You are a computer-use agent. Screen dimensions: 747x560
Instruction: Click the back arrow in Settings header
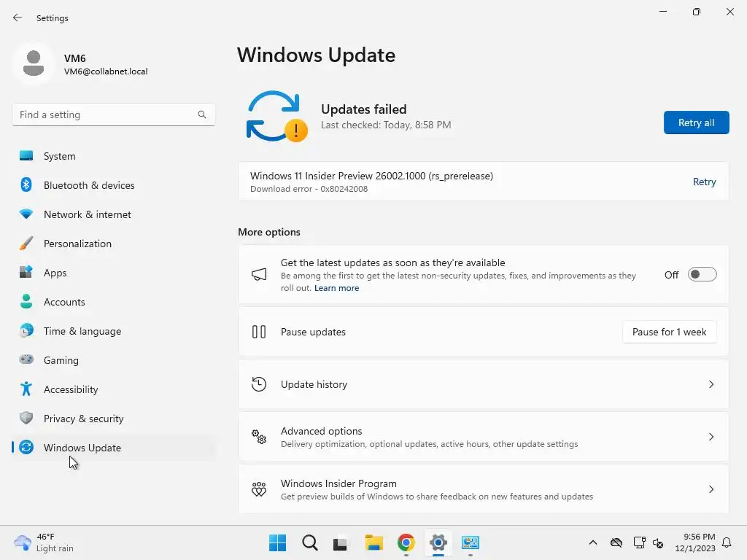point(18,17)
